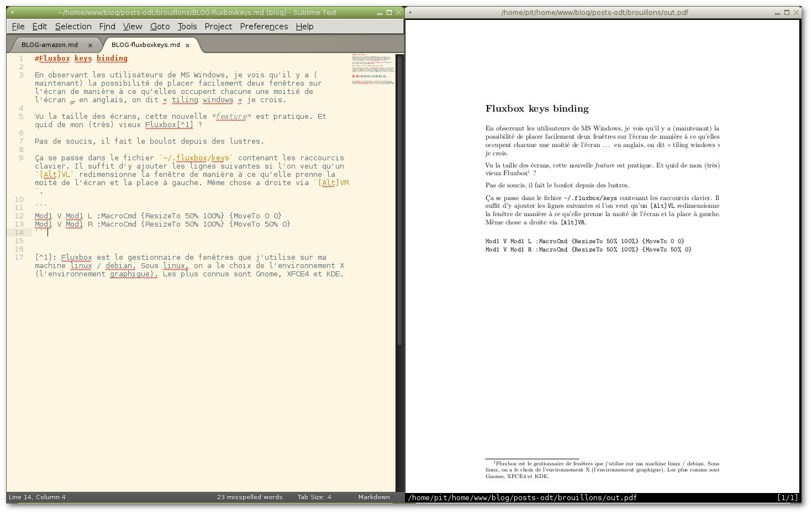Open the Goto menu
Screen dimensions: 812x514
[x=160, y=27]
